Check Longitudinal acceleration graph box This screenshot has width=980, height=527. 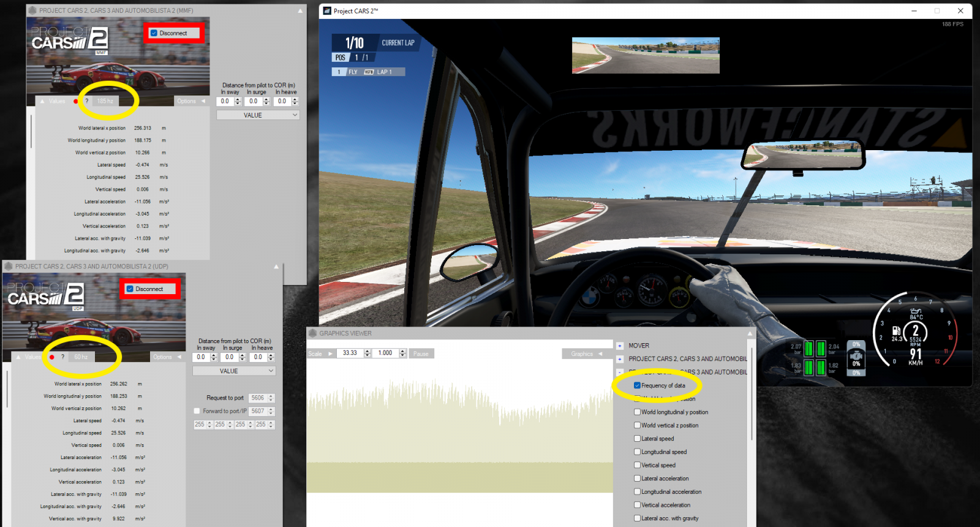[x=637, y=491]
